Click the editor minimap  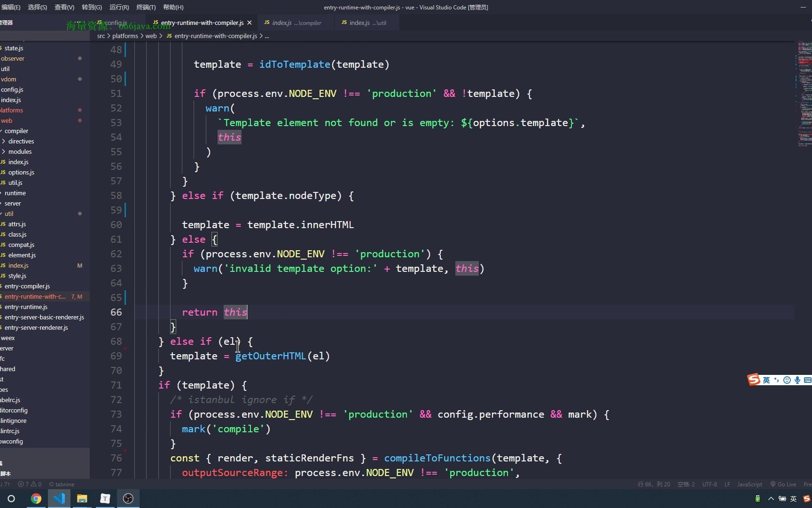(804, 94)
